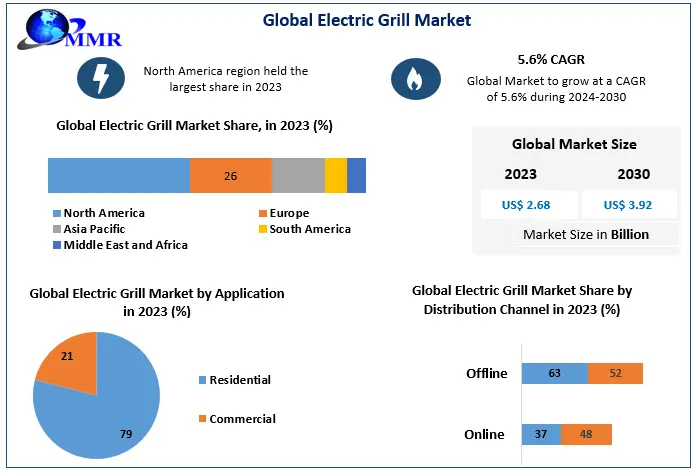Click the lightning bolt circle icon

point(101,78)
